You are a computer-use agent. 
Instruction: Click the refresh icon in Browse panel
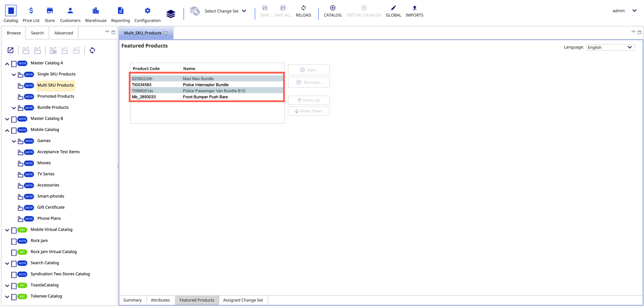click(92, 50)
